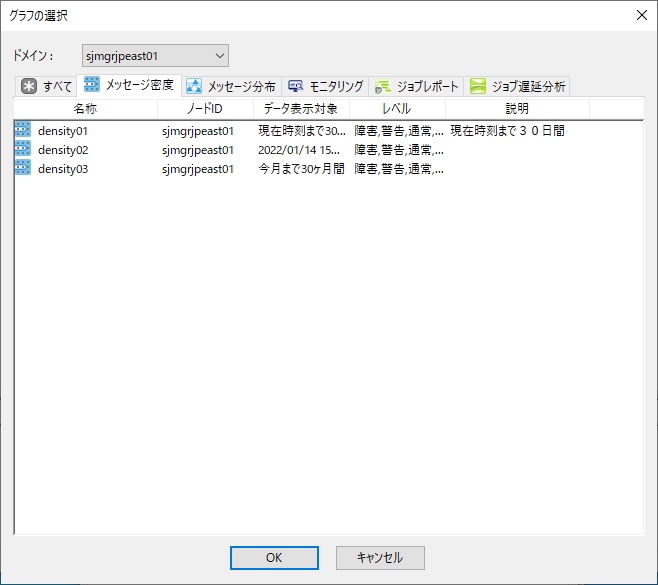Click the キャンセル button
This screenshot has height=585, width=658.
[x=380, y=558]
